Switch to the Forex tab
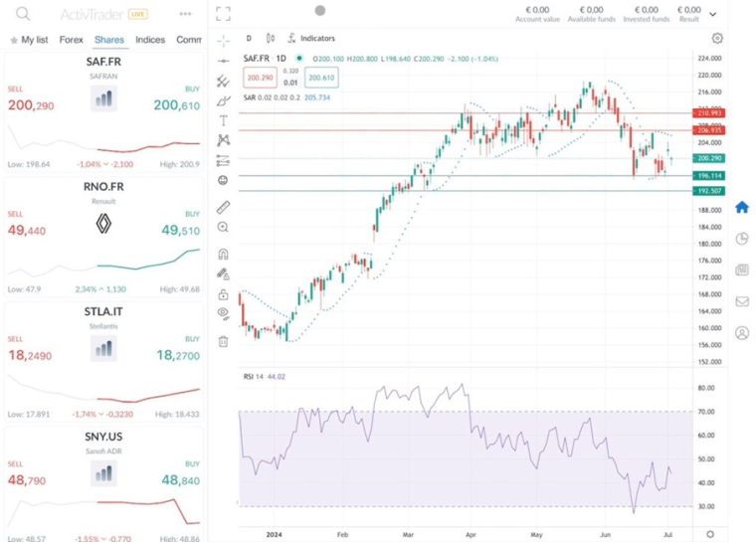This screenshot has width=756, height=542. (71, 40)
